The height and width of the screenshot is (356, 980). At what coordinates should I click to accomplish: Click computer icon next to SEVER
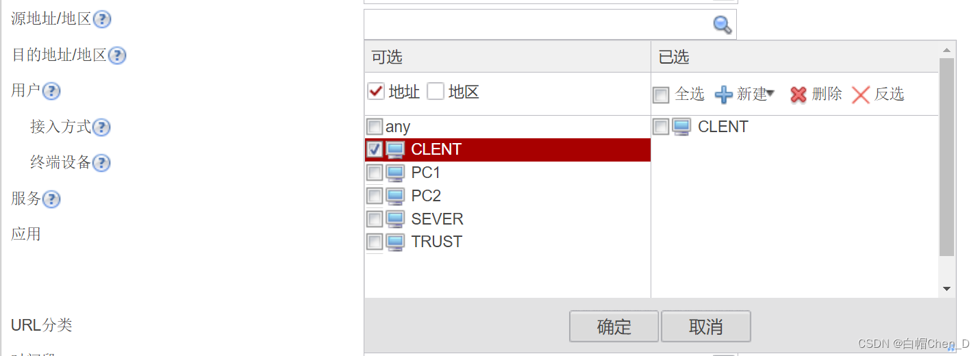point(396,219)
